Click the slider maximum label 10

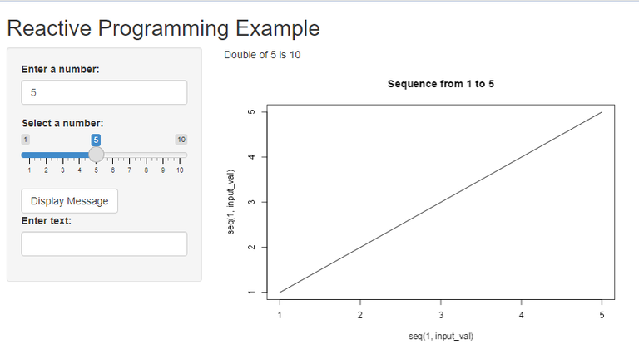coord(181,140)
